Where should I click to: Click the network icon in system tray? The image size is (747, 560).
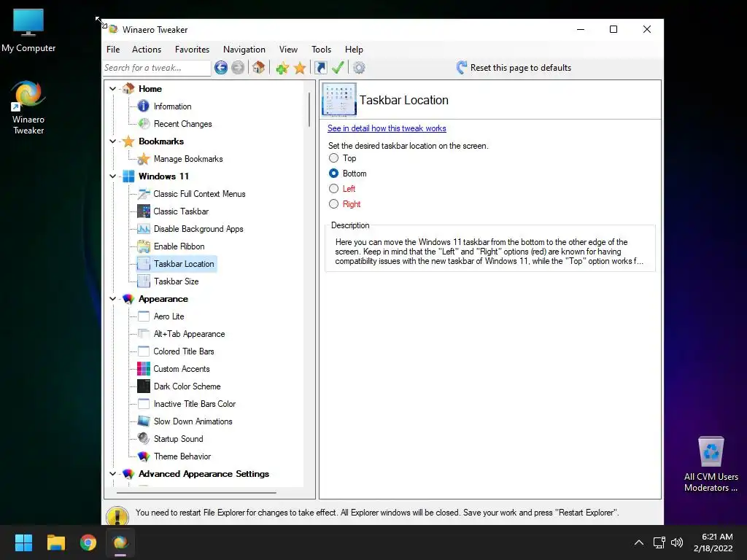click(659, 542)
